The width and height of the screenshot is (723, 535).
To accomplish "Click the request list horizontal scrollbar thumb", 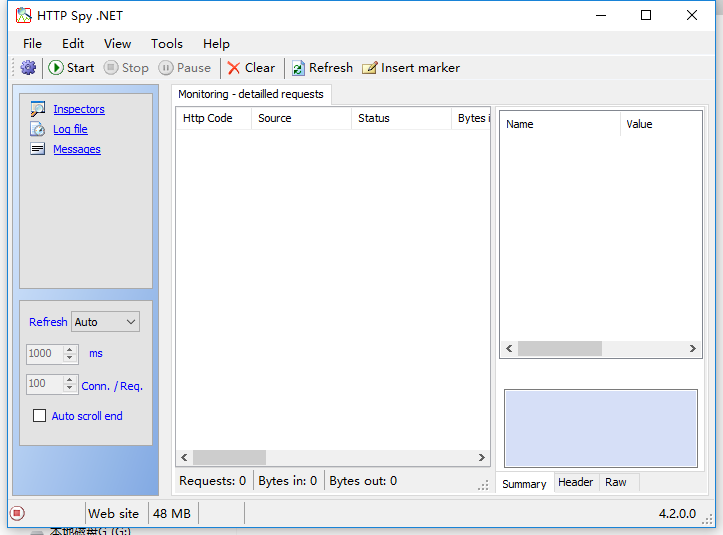I will [228, 457].
